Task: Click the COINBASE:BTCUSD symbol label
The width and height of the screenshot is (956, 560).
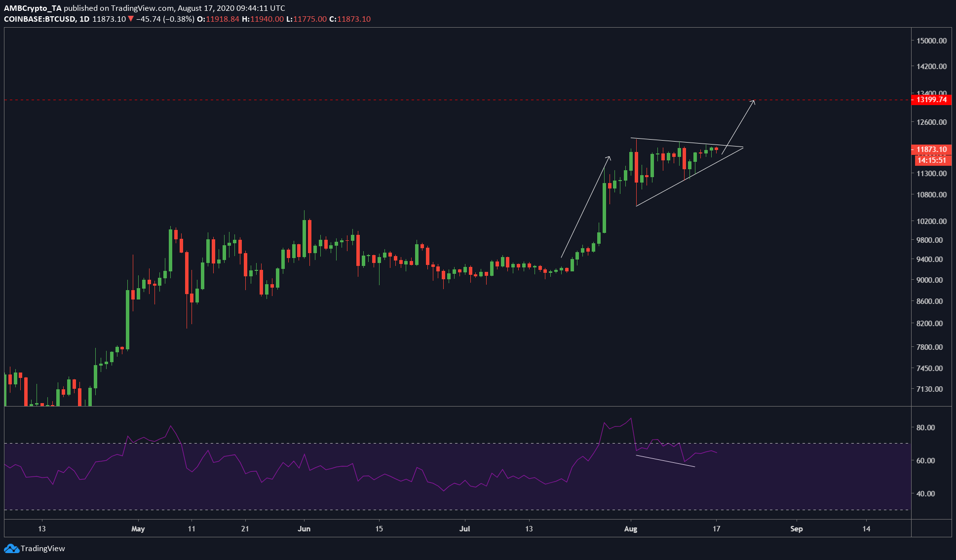Action: (x=39, y=19)
